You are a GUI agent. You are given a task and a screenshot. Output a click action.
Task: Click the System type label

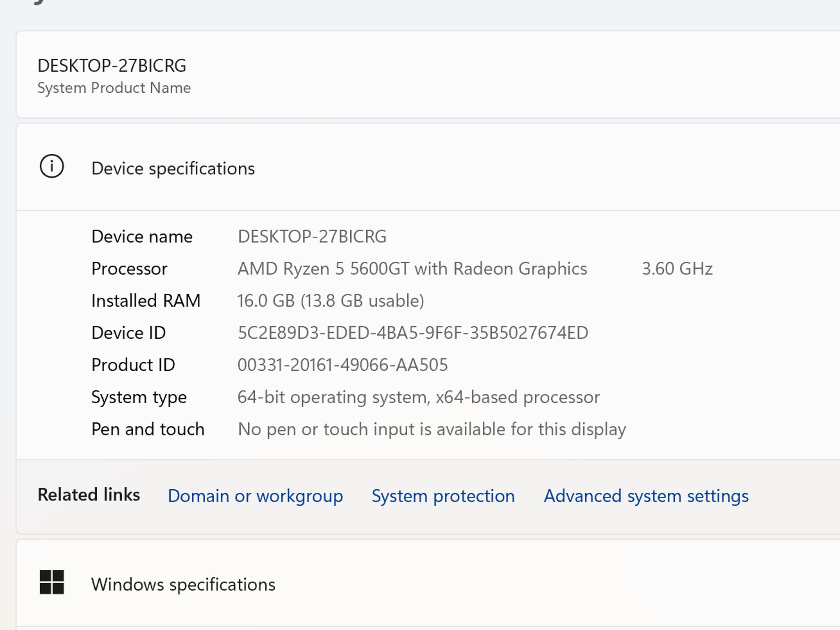click(139, 397)
